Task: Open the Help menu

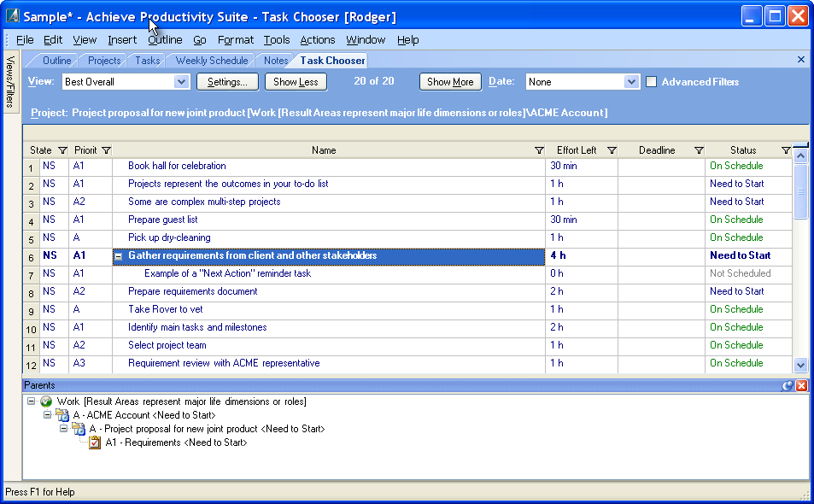Action: click(408, 40)
